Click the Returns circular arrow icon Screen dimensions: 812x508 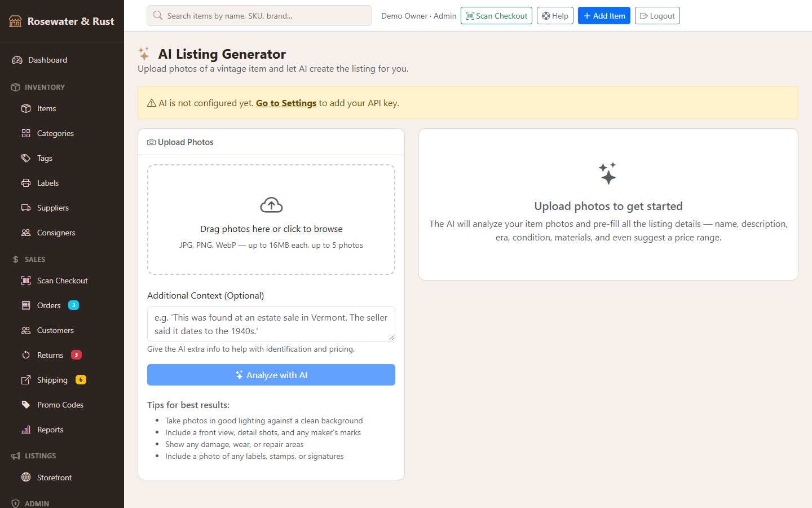[x=26, y=355]
